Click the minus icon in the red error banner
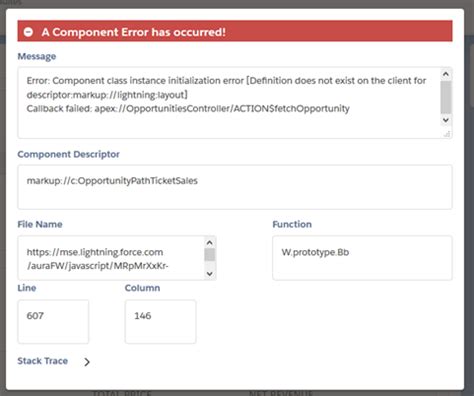Screen dimensions: 474x396 tap(28, 32)
